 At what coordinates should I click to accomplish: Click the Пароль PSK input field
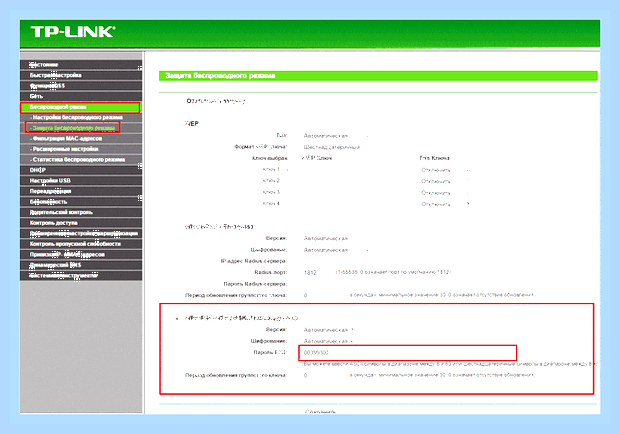click(408, 353)
